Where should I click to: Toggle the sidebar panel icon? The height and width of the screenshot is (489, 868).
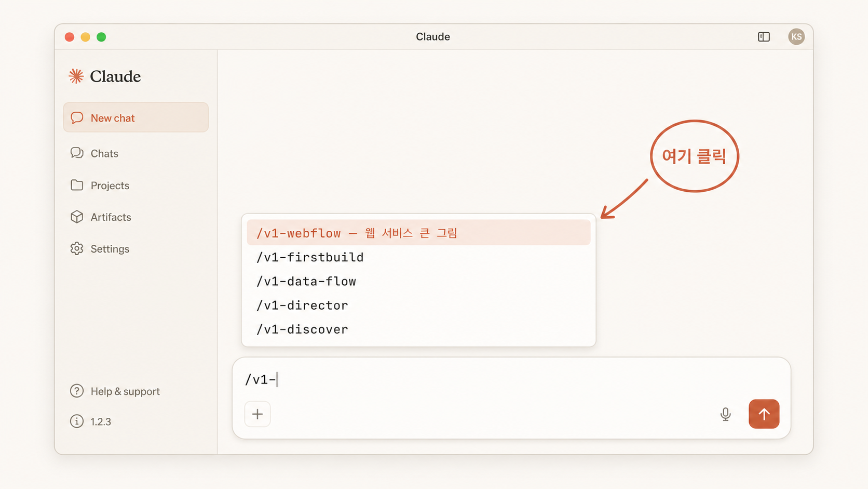click(764, 37)
